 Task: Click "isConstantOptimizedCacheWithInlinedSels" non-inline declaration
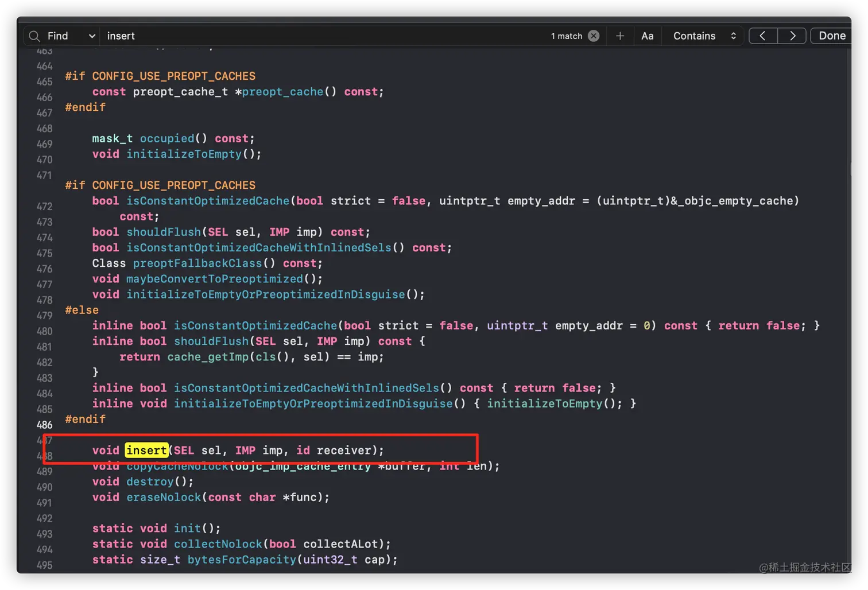click(x=259, y=247)
